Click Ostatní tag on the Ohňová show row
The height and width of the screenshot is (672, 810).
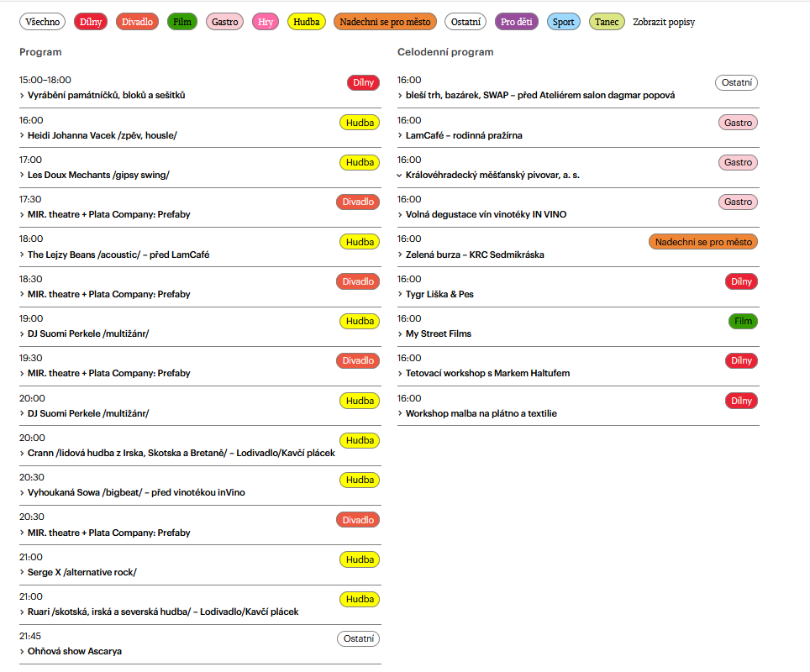pyautogui.click(x=359, y=639)
